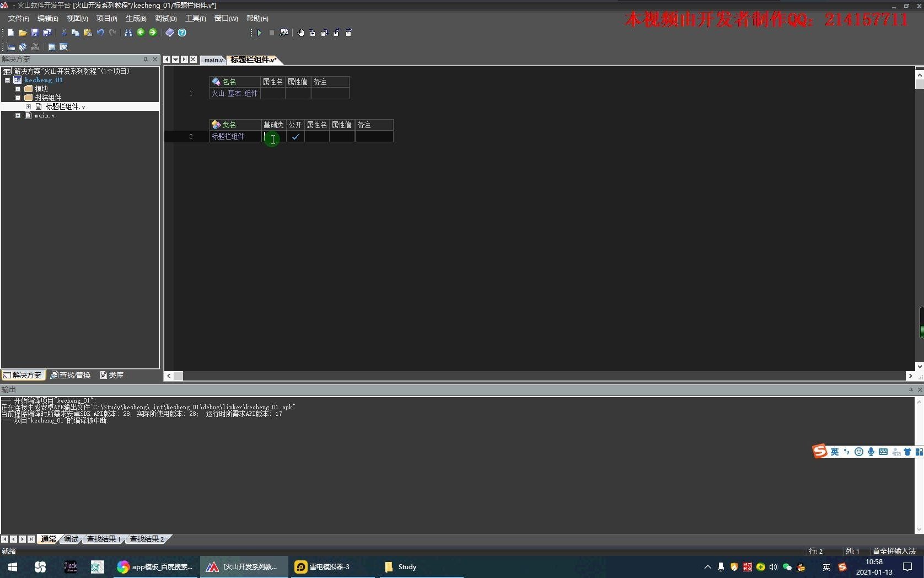Select the 标题栏组件.v file in tree
924x578 pixels.
(65, 107)
